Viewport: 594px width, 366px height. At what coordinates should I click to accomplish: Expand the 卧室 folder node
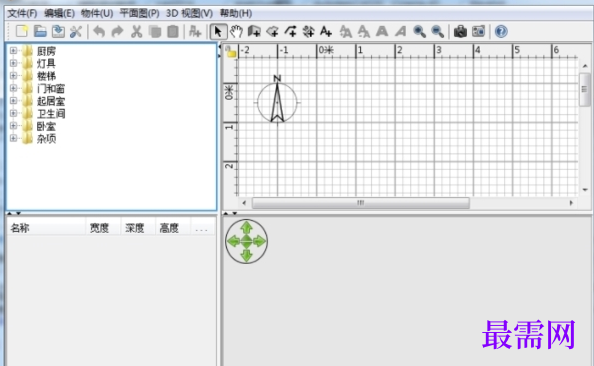tap(13, 125)
